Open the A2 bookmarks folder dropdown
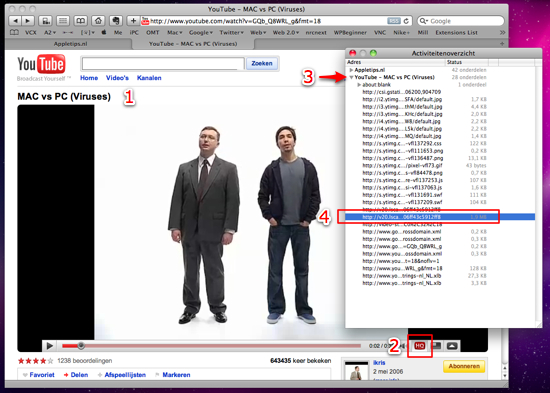Viewport: 550px width, 393px height. coord(50,32)
